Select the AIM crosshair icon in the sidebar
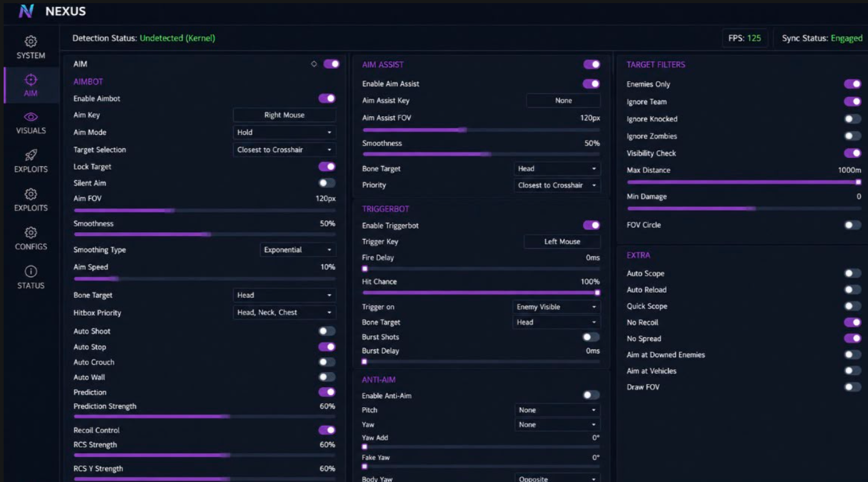 [31, 80]
